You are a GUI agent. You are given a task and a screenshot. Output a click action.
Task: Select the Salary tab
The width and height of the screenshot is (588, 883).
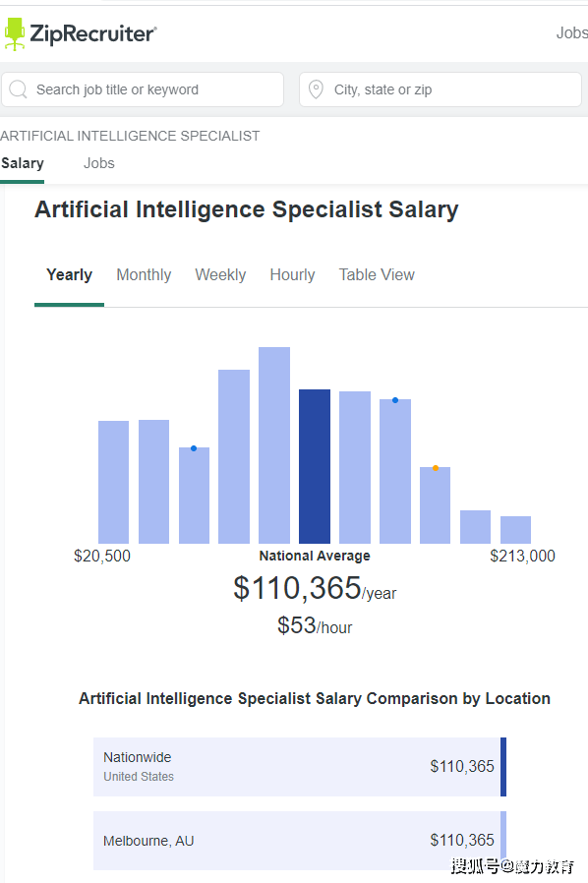(23, 163)
